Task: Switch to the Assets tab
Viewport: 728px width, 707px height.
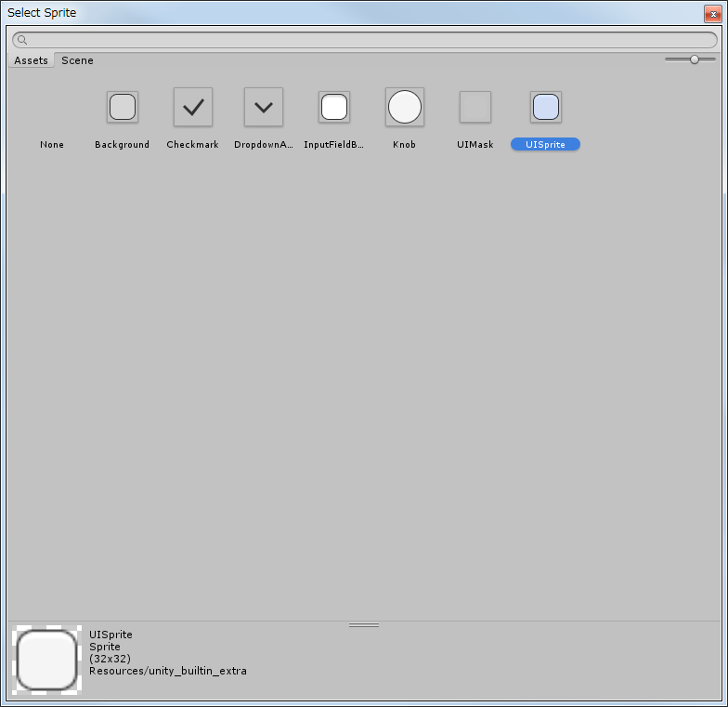Action: (32, 60)
